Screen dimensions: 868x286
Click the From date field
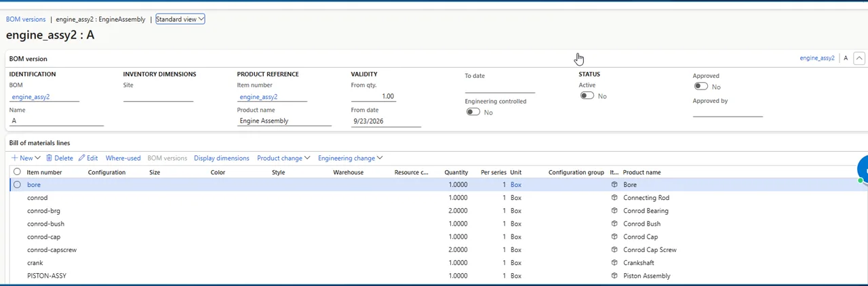(386, 121)
